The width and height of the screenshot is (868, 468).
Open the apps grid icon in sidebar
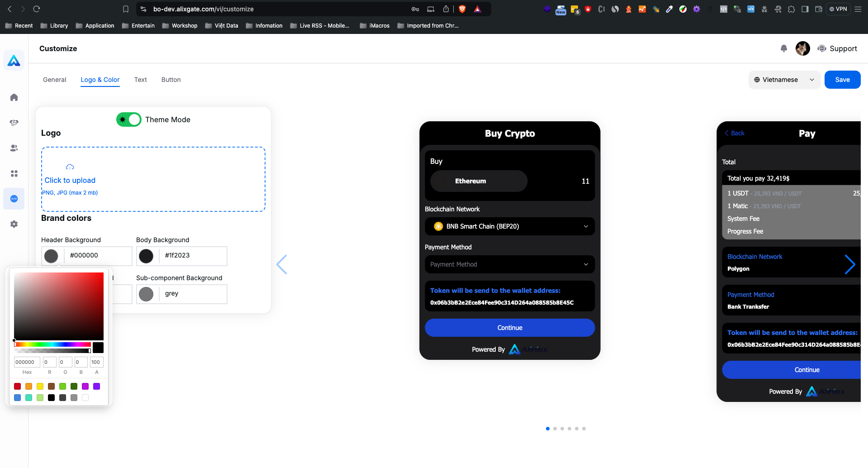click(14, 173)
